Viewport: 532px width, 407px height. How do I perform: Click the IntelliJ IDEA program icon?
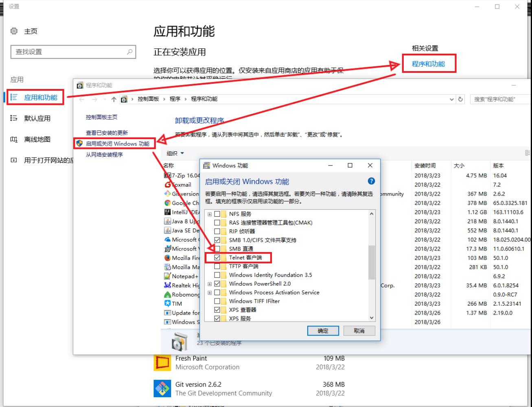[x=167, y=212]
